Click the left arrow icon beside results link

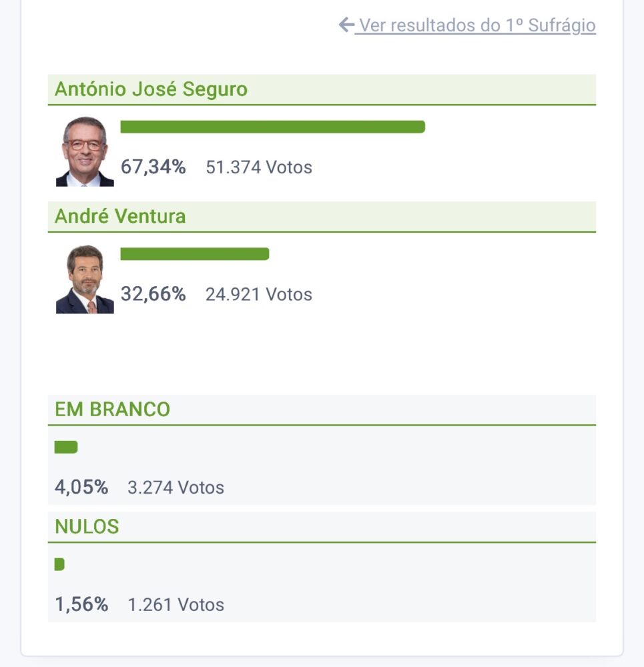346,25
